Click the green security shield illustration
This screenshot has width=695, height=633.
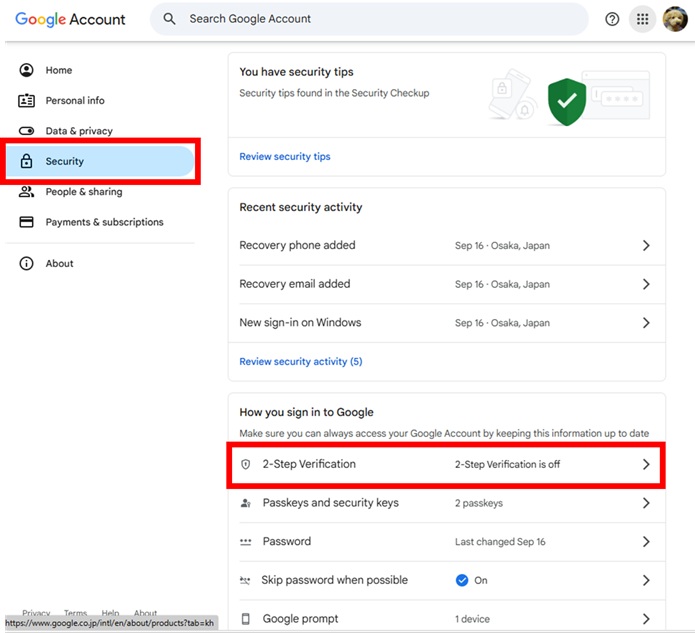(x=566, y=101)
